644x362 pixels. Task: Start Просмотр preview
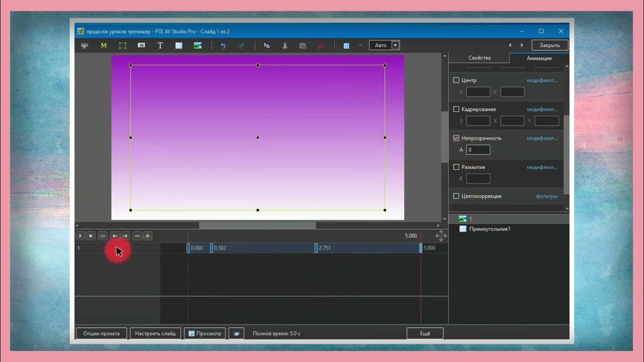(205, 333)
